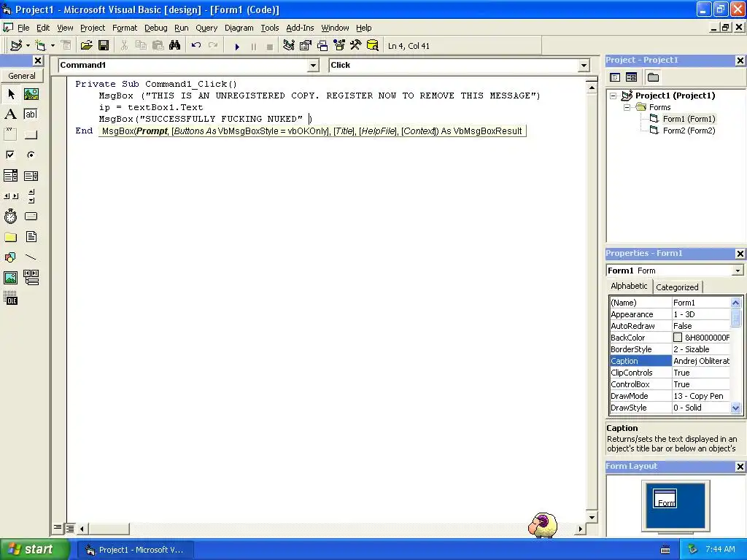Open the Project menu
The height and width of the screenshot is (560, 747).
pos(93,28)
